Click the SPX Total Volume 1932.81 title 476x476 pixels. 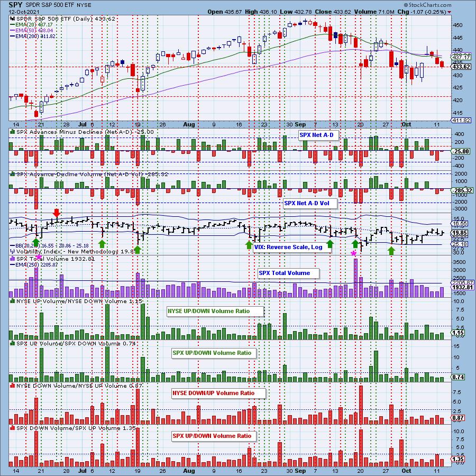click(x=53, y=259)
